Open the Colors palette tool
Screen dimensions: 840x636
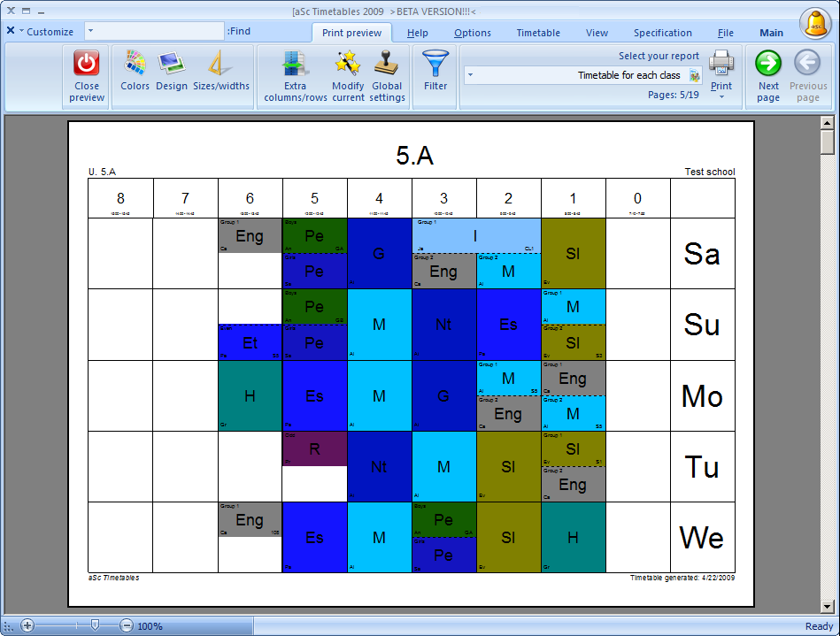pyautogui.click(x=135, y=64)
